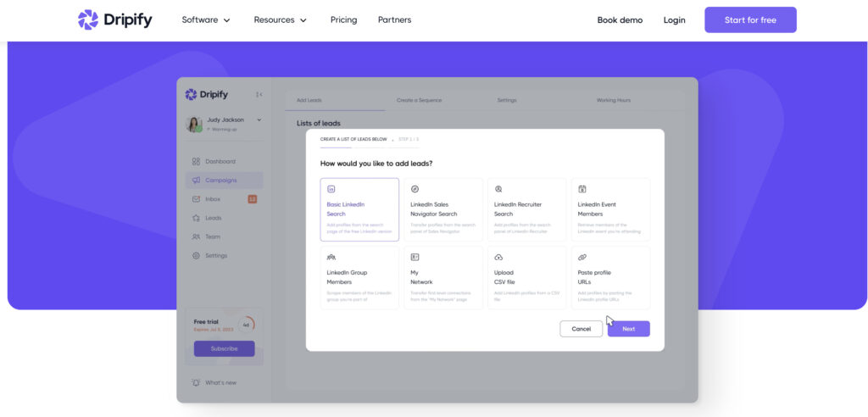868x417 pixels.
Task: Click the Create a list of leads below step
Action: pyautogui.click(x=353, y=140)
